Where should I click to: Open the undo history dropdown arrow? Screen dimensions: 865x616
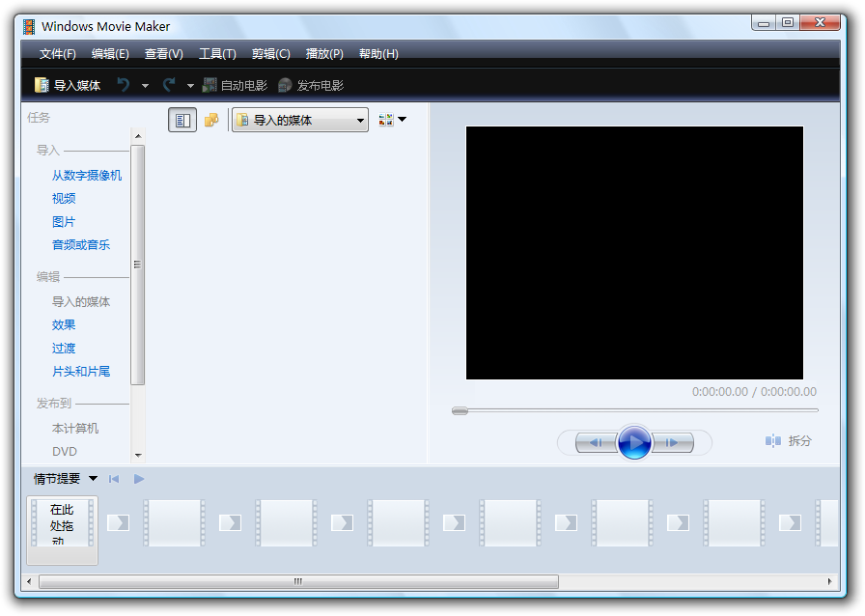tap(145, 86)
